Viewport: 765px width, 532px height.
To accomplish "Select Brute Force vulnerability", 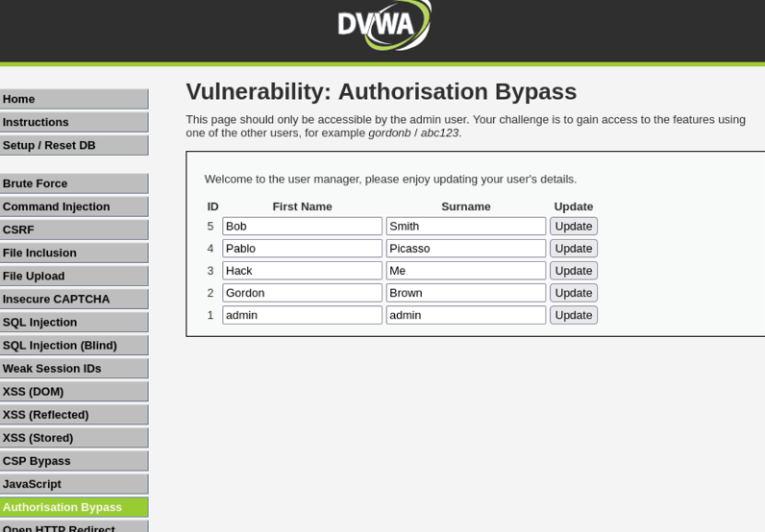I will click(x=74, y=183).
